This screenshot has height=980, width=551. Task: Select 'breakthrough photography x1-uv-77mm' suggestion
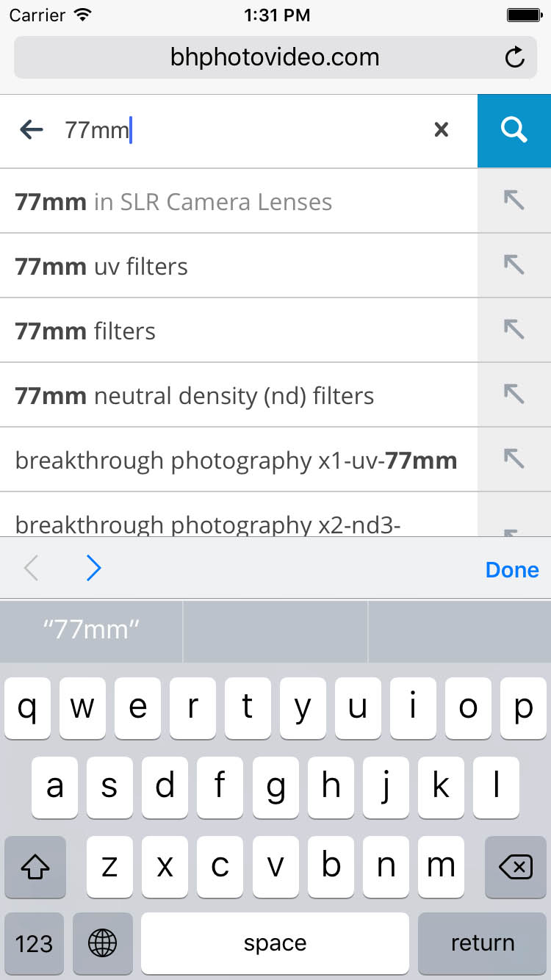pos(236,461)
